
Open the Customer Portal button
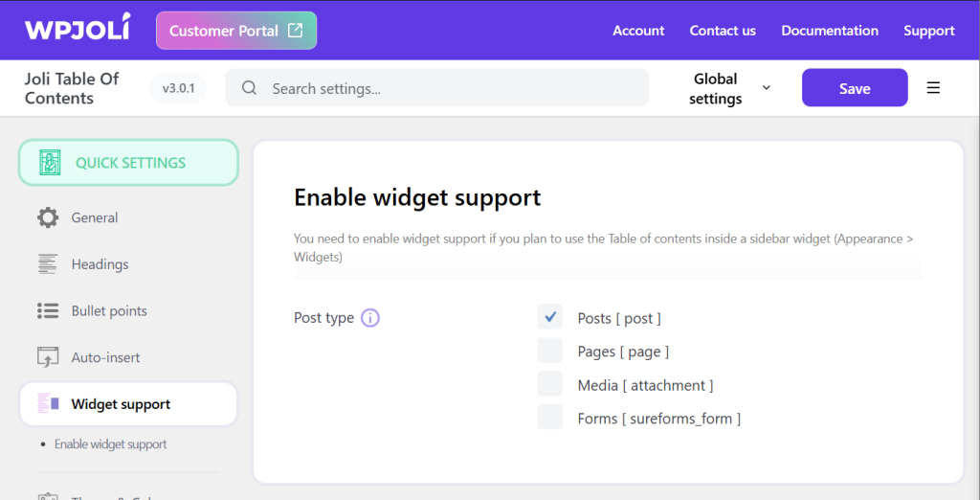(235, 31)
